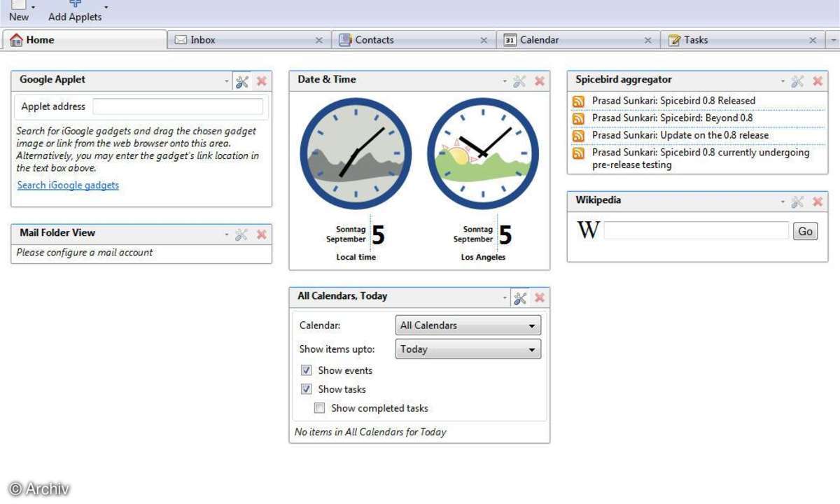Enable the Show completed tasks checkbox
840x504 pixels.
pyautogui.click(x=320, y=408)
